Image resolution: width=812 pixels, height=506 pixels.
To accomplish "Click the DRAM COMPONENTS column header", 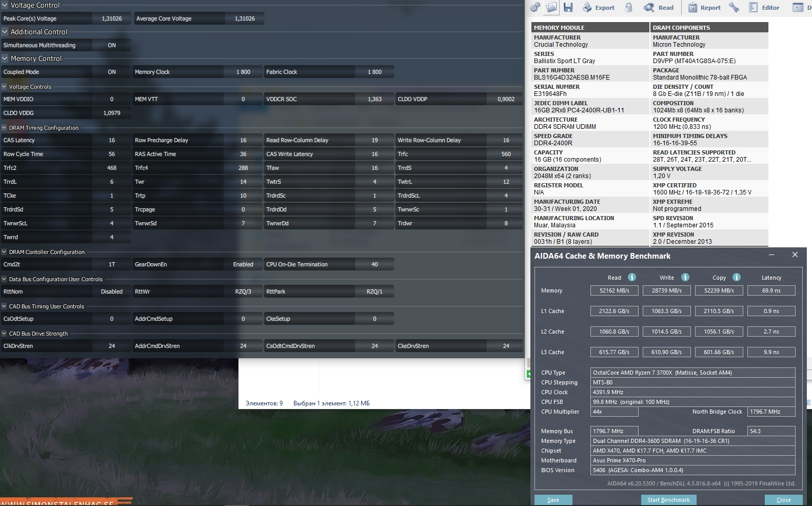I will [709, 28].
